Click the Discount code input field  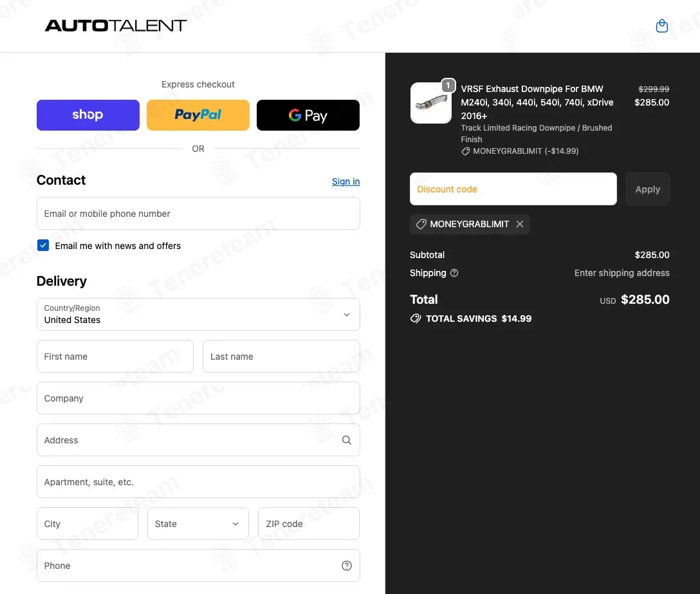coord(513,189)
